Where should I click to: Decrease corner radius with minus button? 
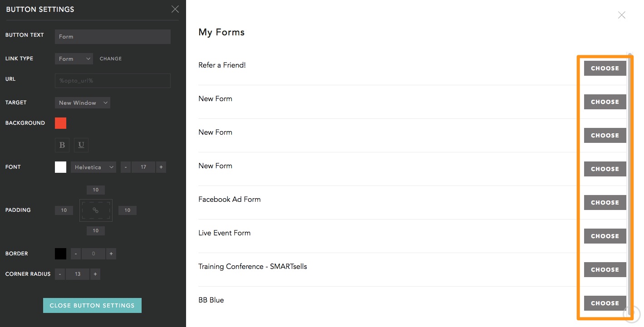click(x=60, y=274)
